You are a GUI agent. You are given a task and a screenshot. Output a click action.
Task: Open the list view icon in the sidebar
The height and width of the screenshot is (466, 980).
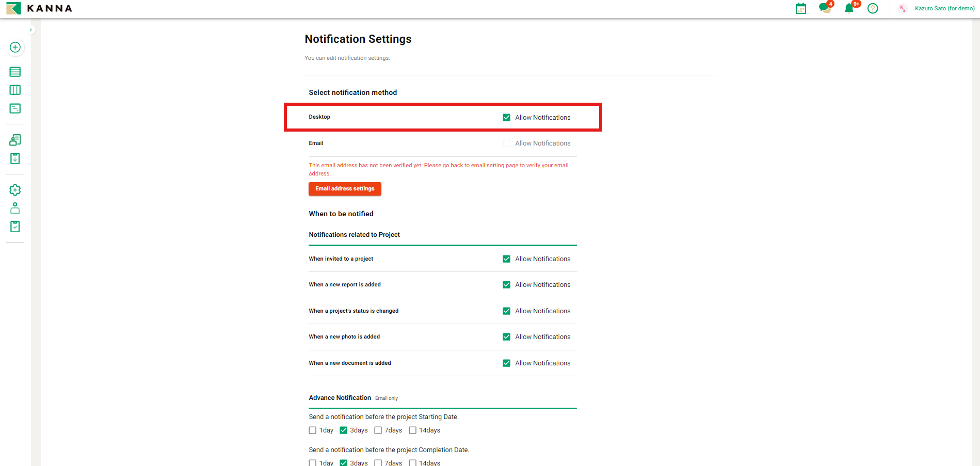[x=15, y=72]
